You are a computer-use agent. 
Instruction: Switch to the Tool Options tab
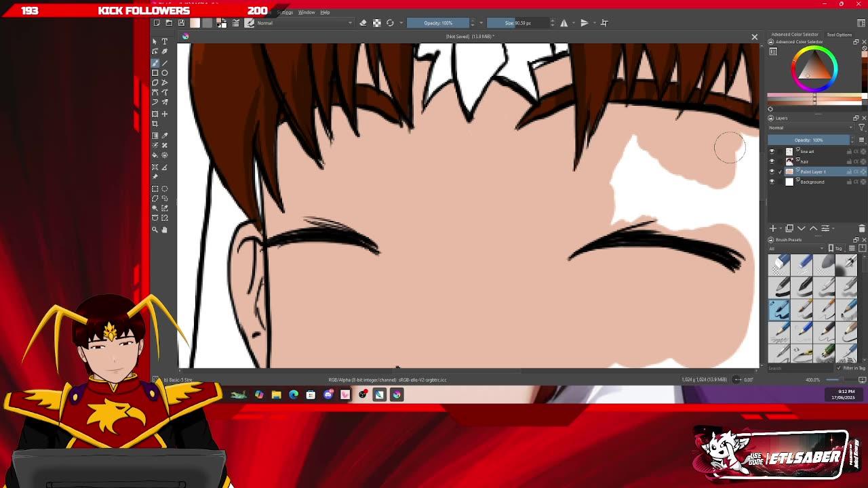tap(839, 35)
